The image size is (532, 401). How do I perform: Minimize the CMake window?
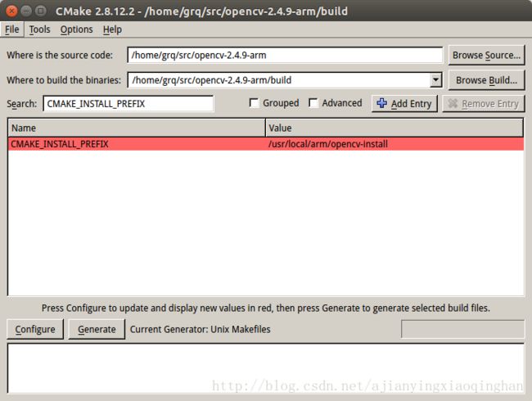tap(26, 11)
